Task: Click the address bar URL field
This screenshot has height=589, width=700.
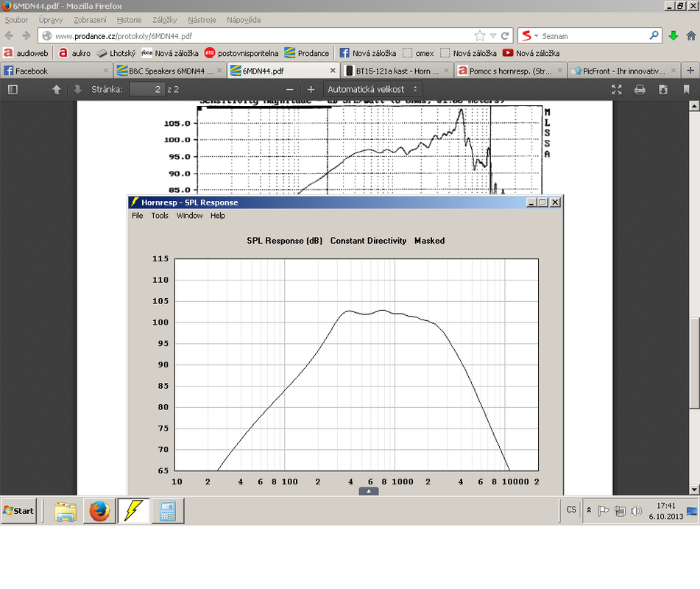Action: [x=264, y=36]
